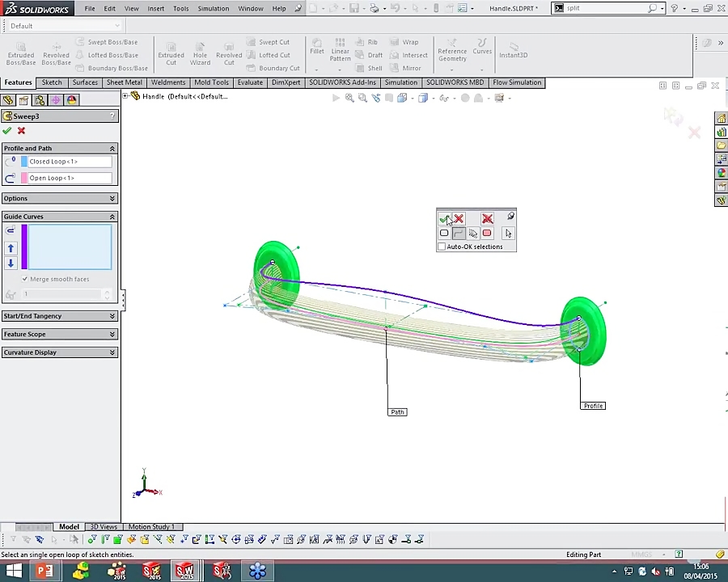Toggle Merge smooth faces option
Image resolution: width=728 pixels, height=582 pixels.
coord(24,278)
